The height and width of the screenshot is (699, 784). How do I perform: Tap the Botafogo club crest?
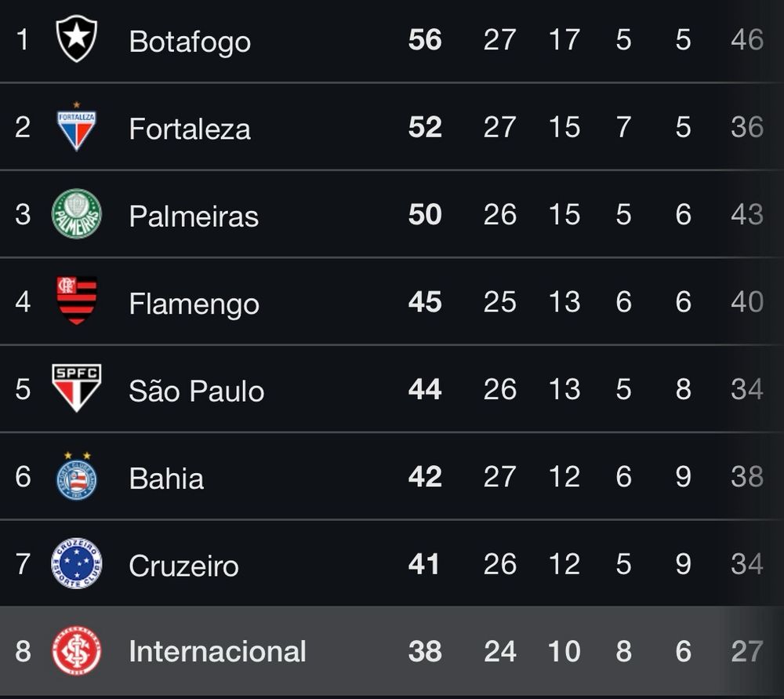[x=77, y=38]
